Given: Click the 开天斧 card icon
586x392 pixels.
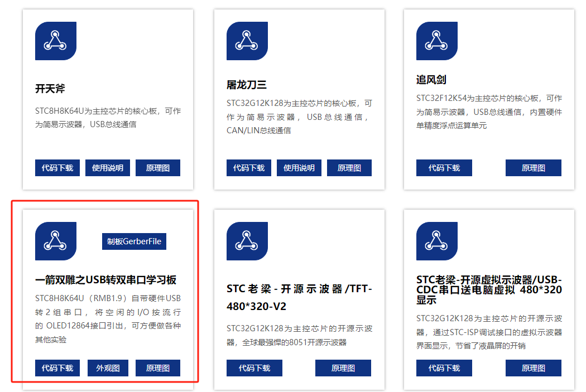Looking at the screenshot, I should [x=56, y=41].
